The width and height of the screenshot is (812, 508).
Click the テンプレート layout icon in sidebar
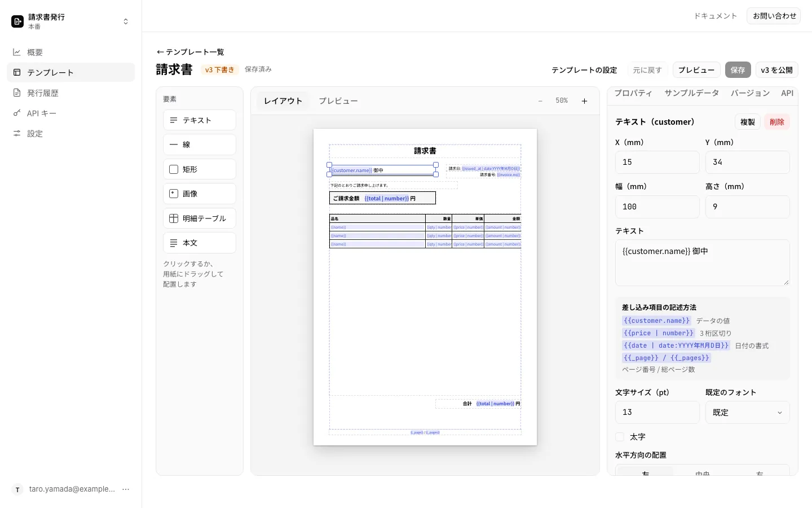17,73
